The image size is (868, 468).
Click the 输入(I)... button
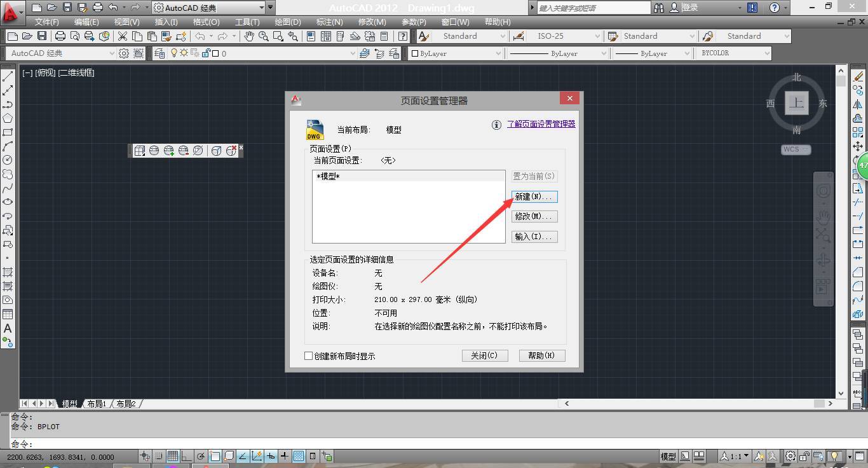(534, 237)
